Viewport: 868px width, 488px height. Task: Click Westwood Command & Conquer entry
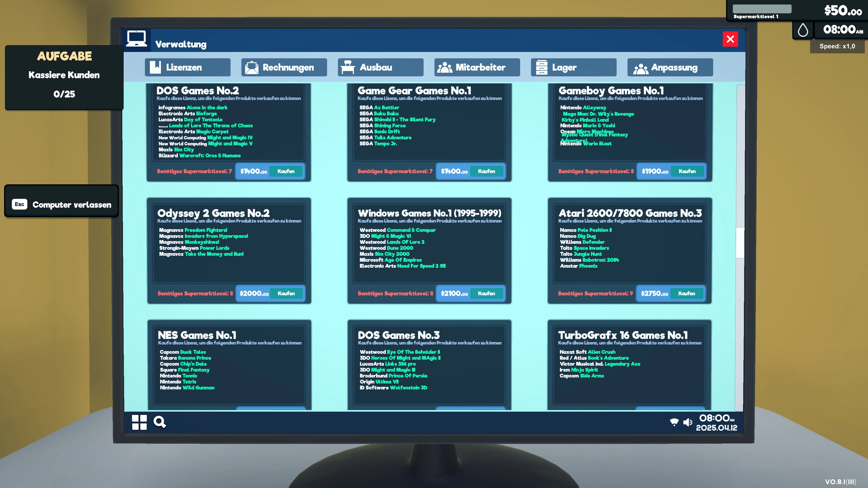398,230
